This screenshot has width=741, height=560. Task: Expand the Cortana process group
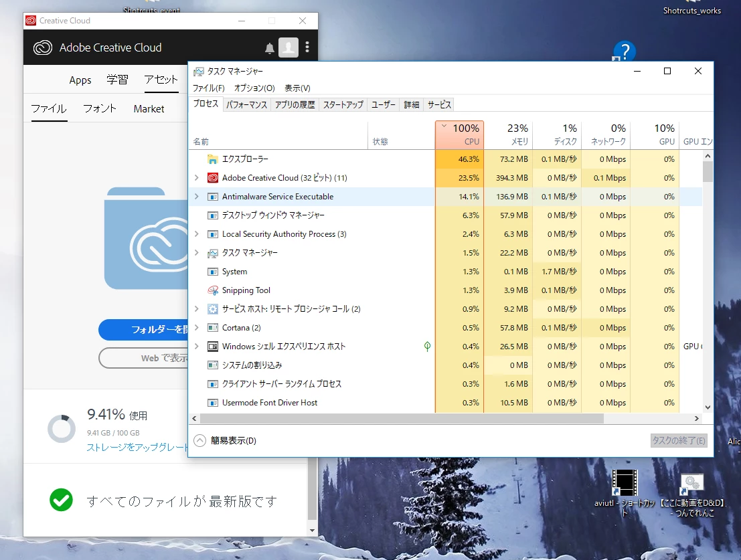tap(197, 328)
